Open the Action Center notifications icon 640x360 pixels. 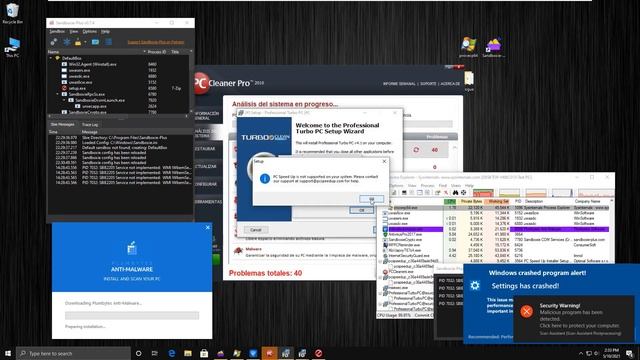pos(630,353)
